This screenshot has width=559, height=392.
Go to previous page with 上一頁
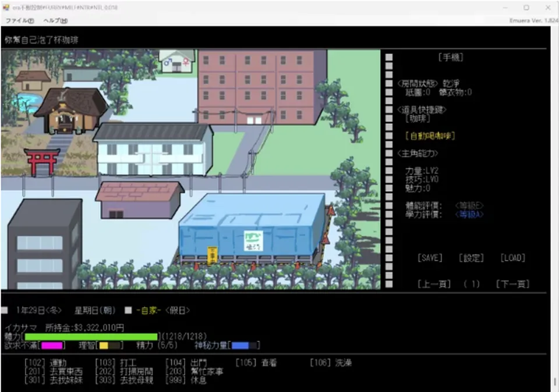click(434, 284)
